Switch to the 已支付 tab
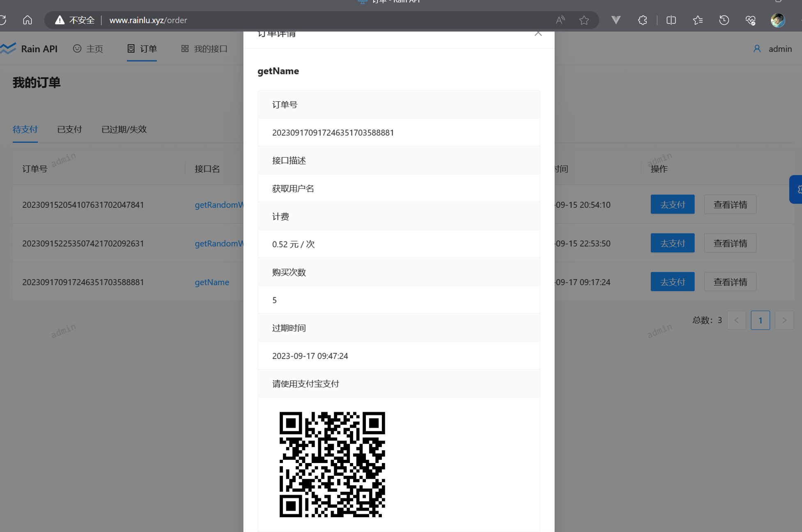802x532 pixels. (x=69, y=129)
